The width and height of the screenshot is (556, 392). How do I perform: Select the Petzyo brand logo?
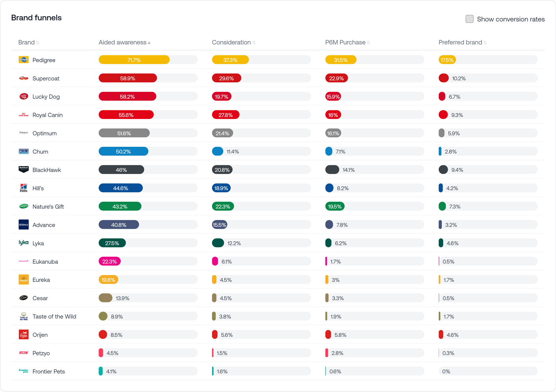23,353
